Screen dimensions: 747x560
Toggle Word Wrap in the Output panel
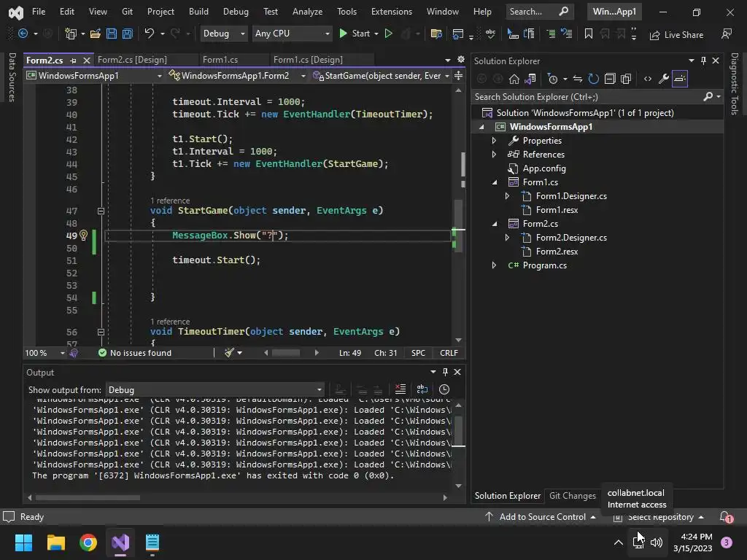pos(422,389)
